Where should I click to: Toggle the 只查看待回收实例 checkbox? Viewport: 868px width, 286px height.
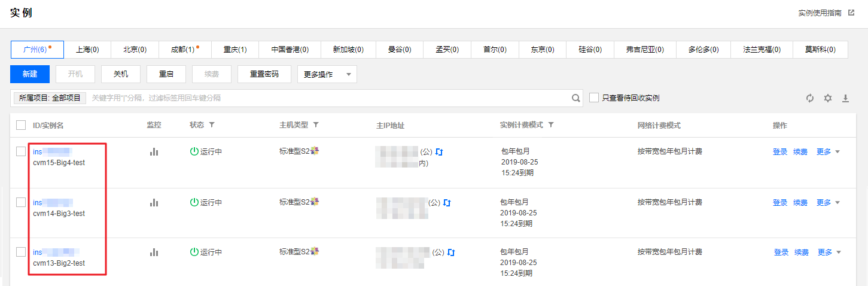[x=594, y=98]
